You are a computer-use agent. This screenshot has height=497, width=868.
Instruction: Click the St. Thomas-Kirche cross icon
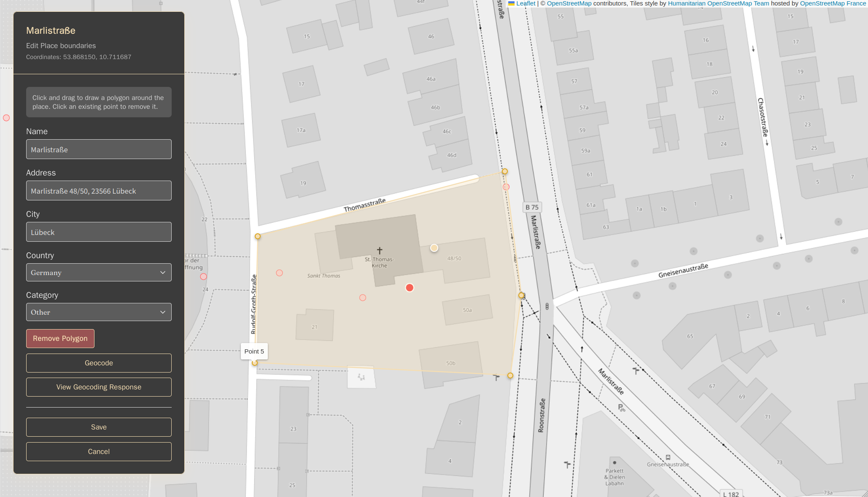(380, 251)
